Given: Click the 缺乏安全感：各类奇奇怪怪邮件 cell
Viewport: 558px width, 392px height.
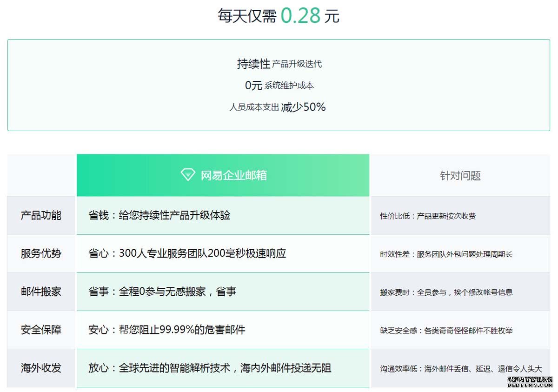Looking at the screenshot, I should tap(460, 330).
